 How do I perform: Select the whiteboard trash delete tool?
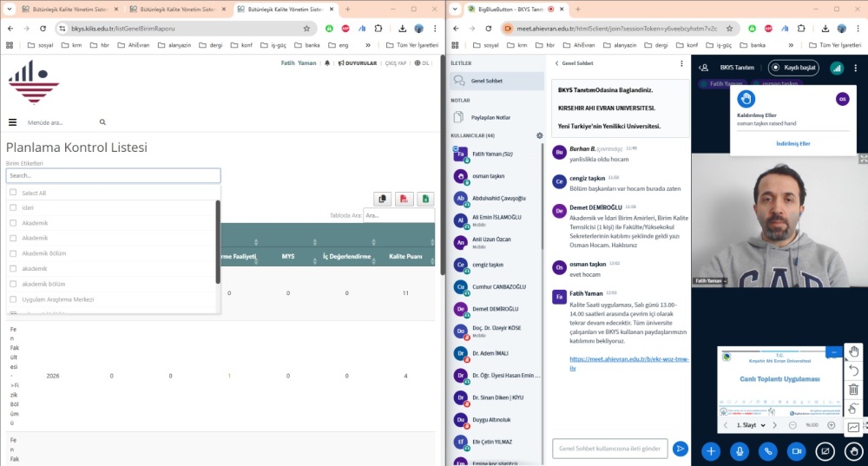click(853, 390)
